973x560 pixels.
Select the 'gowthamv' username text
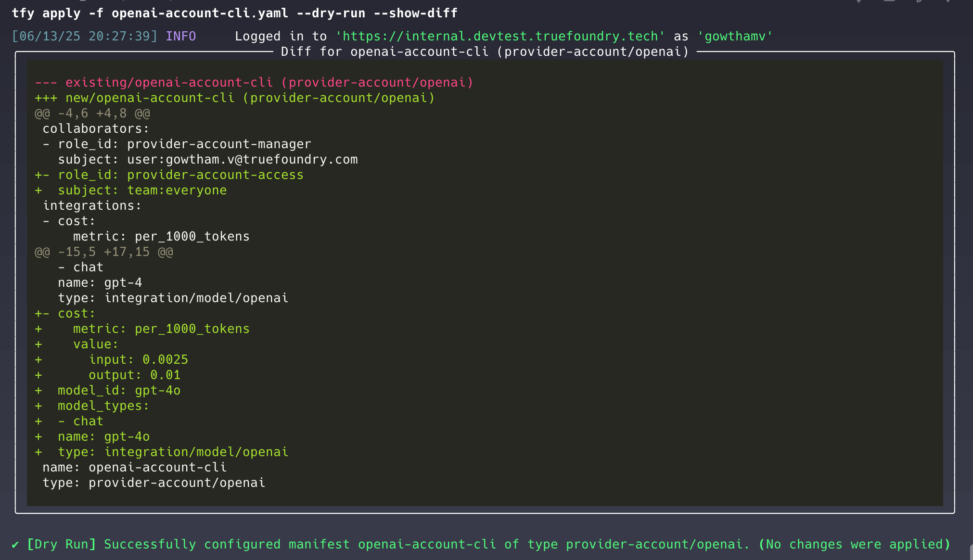(x=735, y=36)
